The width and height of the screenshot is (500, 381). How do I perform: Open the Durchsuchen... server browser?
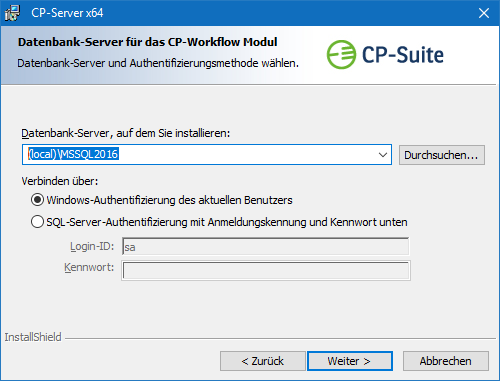tap(441, 155)
